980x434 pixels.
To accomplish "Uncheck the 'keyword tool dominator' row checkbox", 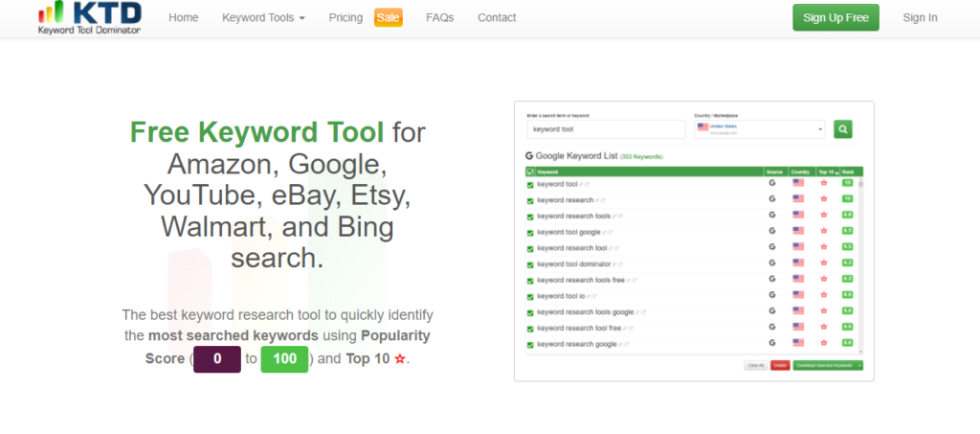I will pyautogui.click(x=530, y=264).
